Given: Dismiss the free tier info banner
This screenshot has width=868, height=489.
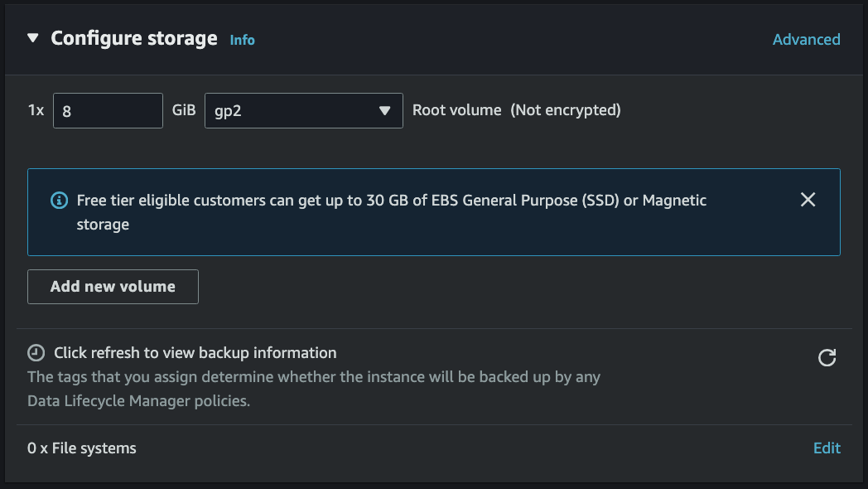Looking at the screenshot, I should pos(808,200).
